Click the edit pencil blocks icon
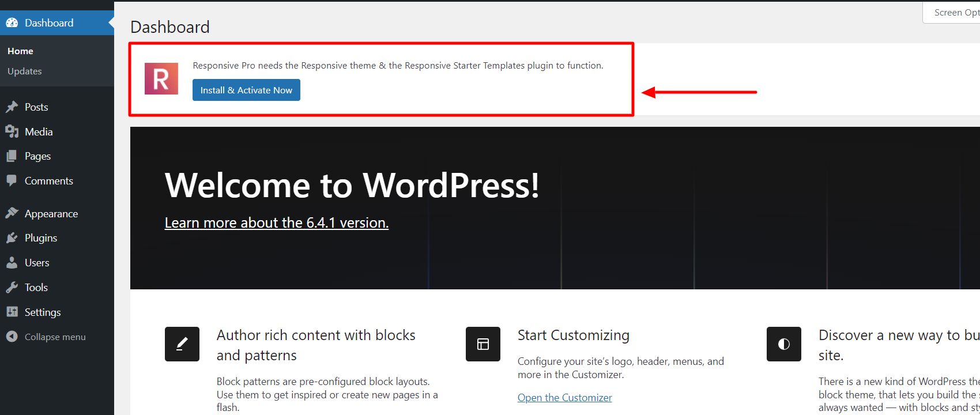Image resolution: width=980 pixels, height=415 pixels. pos(182,344)
